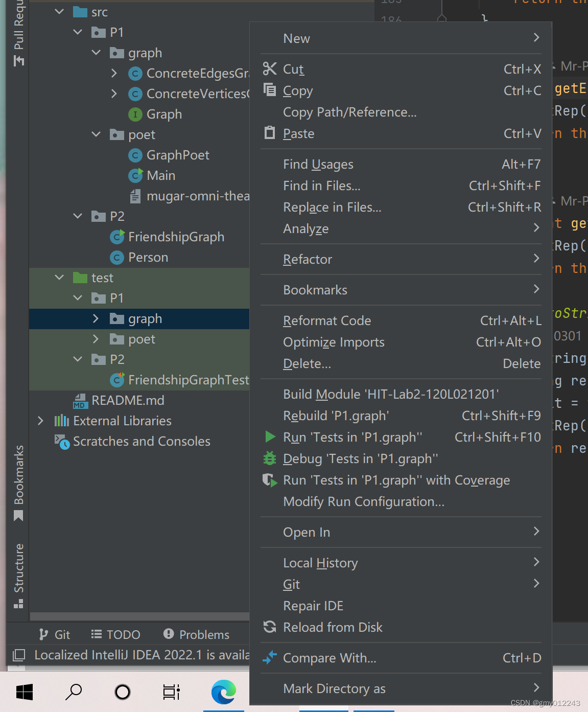Expand External Libraries
This screenshot has height=712, width=588.
point(41,421)
